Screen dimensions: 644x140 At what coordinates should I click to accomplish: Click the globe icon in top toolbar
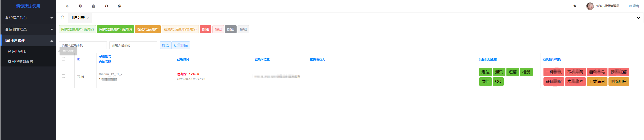coord(119,6)
